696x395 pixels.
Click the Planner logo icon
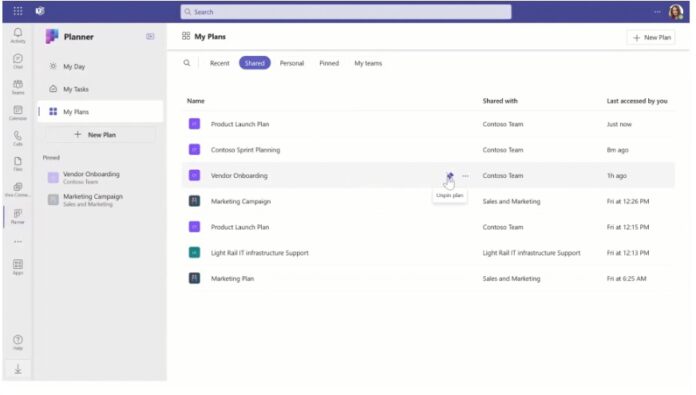point(52,36)
